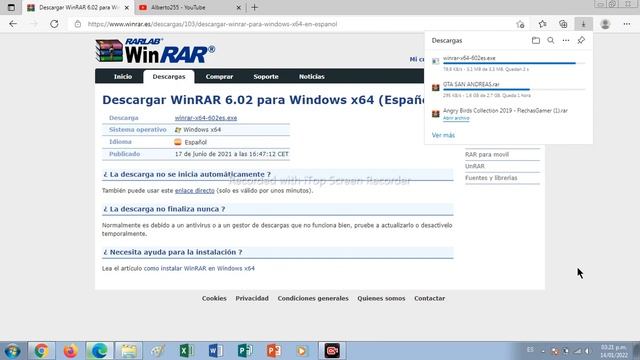Close the Alberto255 YouTube tab
Image resolution: width=640 pixels, height=360 pixels.
point(239,8)
